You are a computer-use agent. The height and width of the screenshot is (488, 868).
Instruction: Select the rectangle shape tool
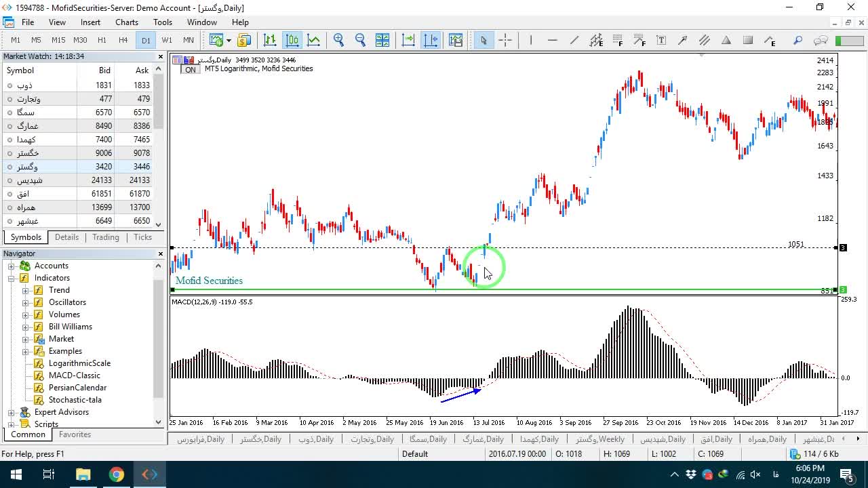(748, 40)
